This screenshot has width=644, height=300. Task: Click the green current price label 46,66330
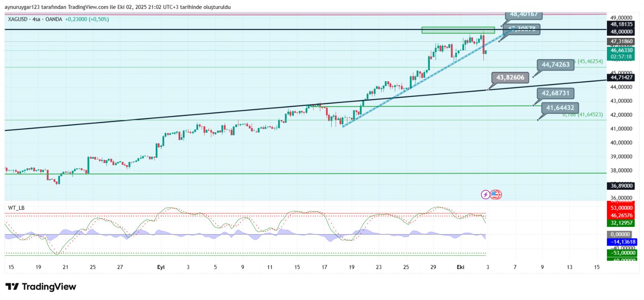click(x=621, y=50)
